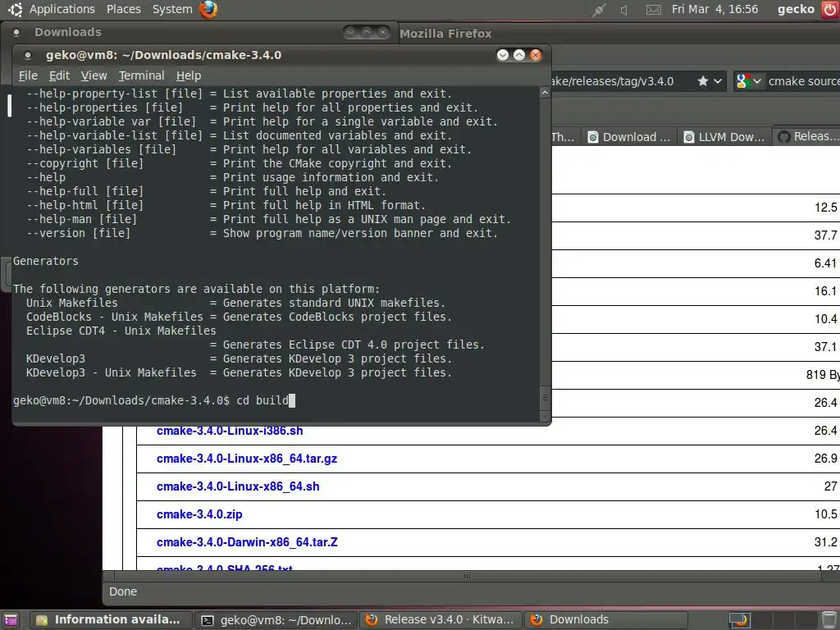Click the date and time clock
Viewport: 840px width, 630px height.
[714, 9]
